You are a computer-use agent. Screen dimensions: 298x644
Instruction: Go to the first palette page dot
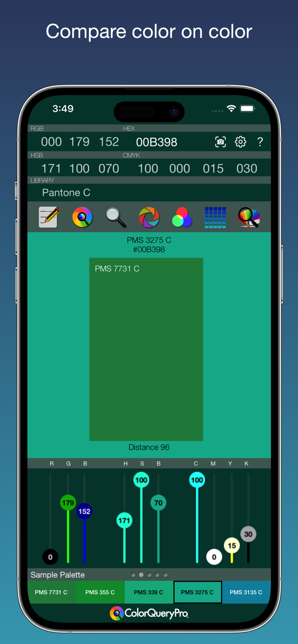pos(133,574)
